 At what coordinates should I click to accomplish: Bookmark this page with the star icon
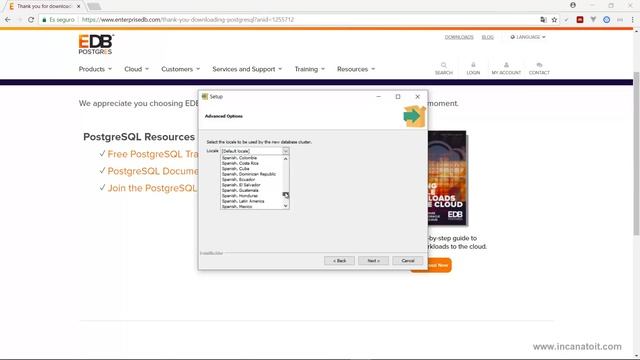(x=554, y=20)
